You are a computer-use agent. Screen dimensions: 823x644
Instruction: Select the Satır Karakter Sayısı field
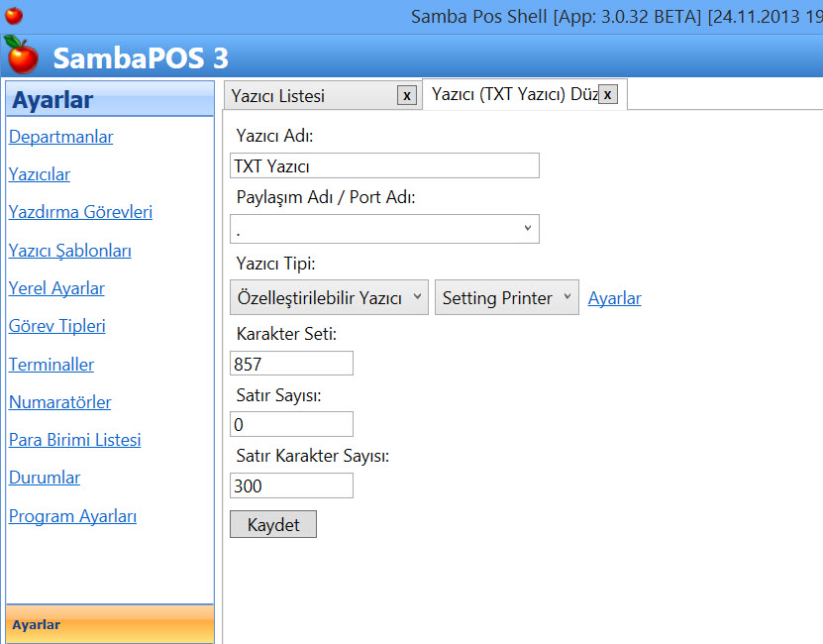[291, 485]
